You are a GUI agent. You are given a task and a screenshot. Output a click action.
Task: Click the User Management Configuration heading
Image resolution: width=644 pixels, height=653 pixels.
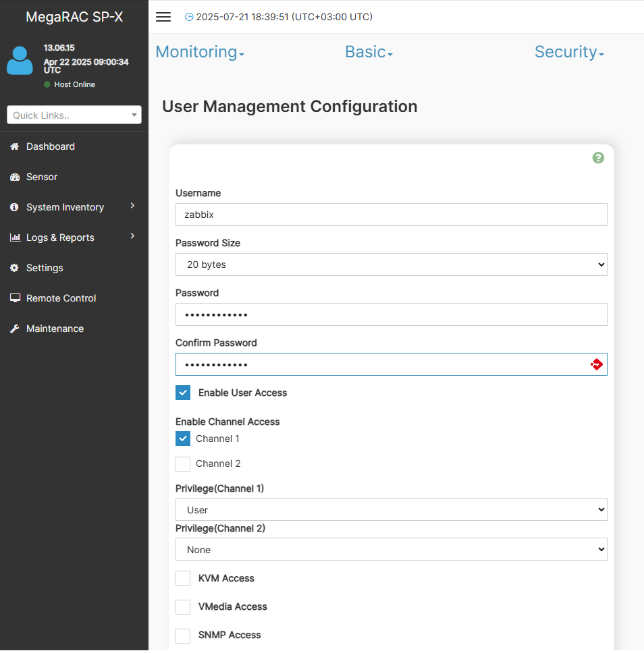click(290, 107)
